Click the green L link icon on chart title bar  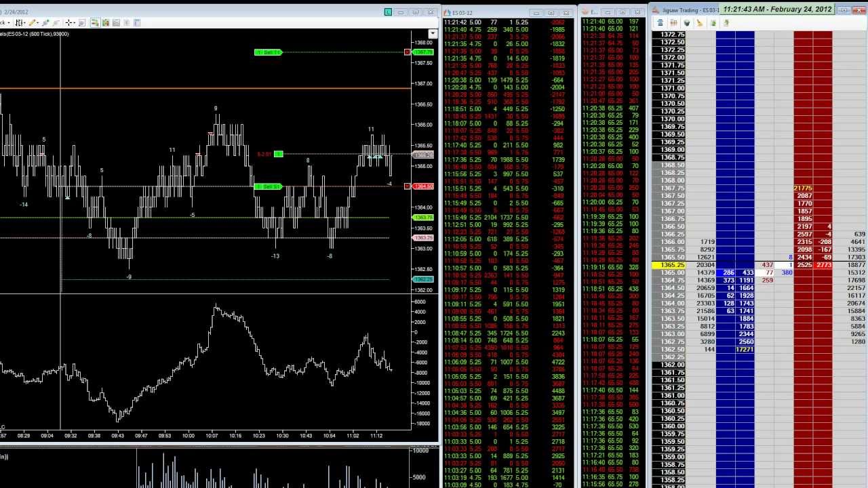tap(388, 12)
